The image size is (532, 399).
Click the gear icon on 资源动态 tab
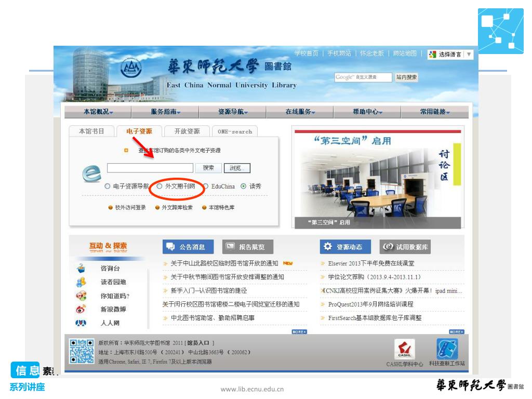[x=328, y=246]
